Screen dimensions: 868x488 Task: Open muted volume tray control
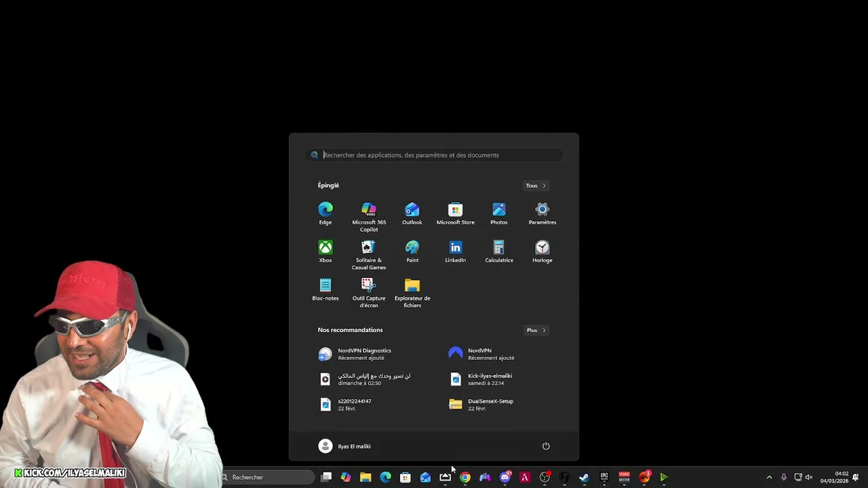point(808,477)
